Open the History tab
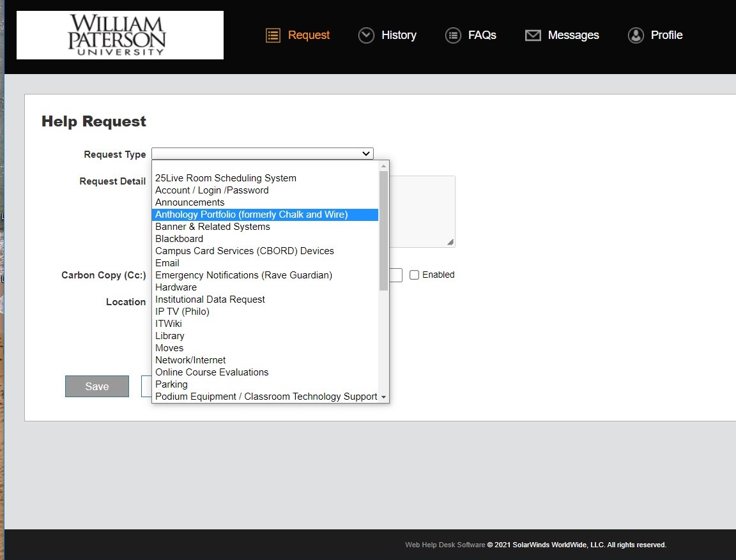 (x=398, y=35)
